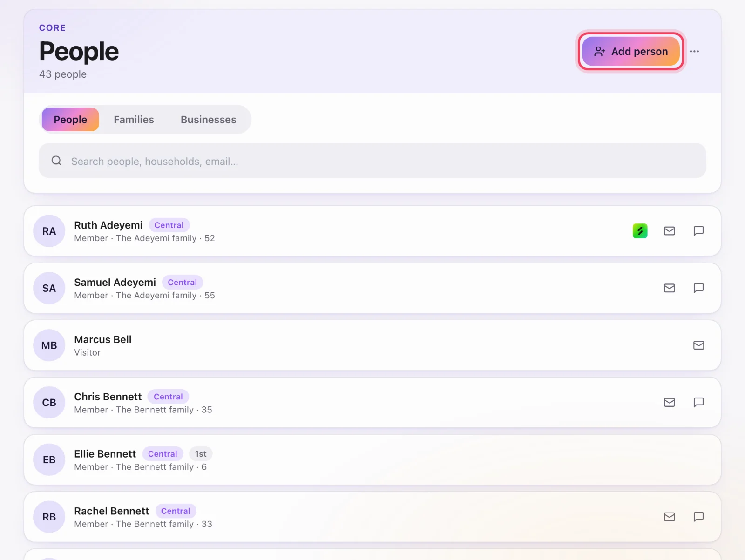Viewport: 745px width, 560px height.
Task: Switch to the People tab
Action: (x=70, y=120)
